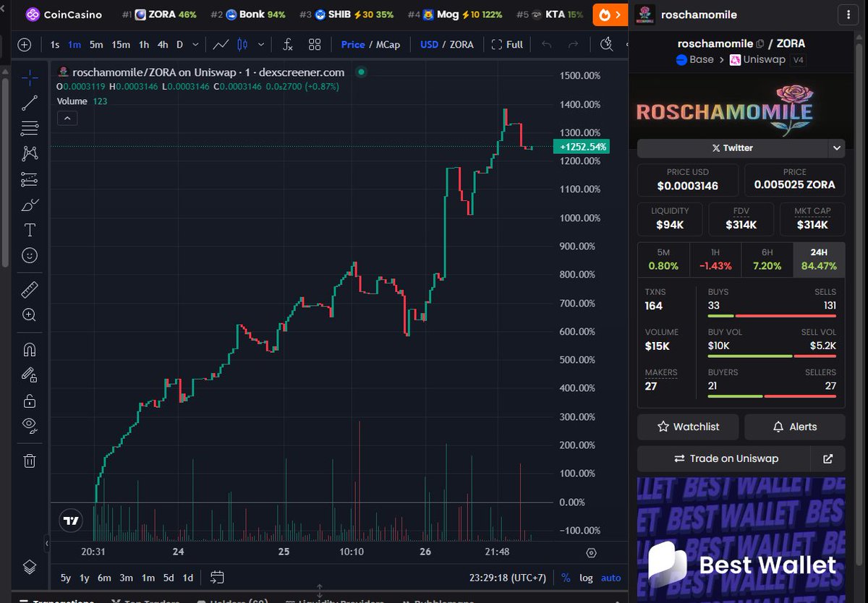
Task: Select the XABCD pattern tool
Action: [x=30, y=153]
